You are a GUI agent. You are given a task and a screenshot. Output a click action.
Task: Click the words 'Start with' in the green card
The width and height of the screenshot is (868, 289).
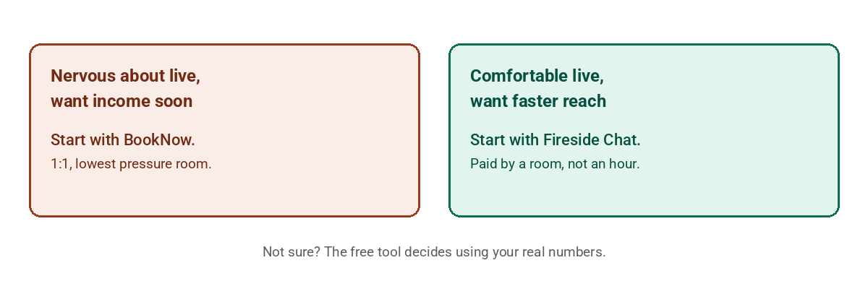505,139
